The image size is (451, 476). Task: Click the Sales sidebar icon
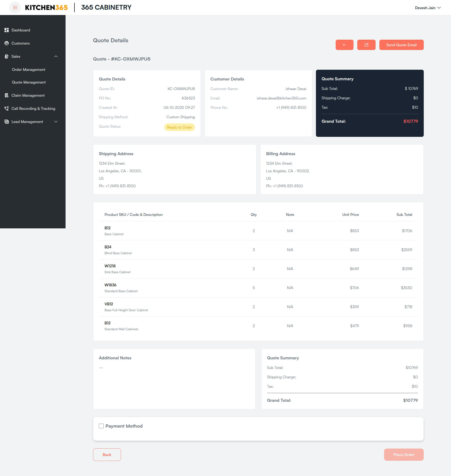click(7, 56)
